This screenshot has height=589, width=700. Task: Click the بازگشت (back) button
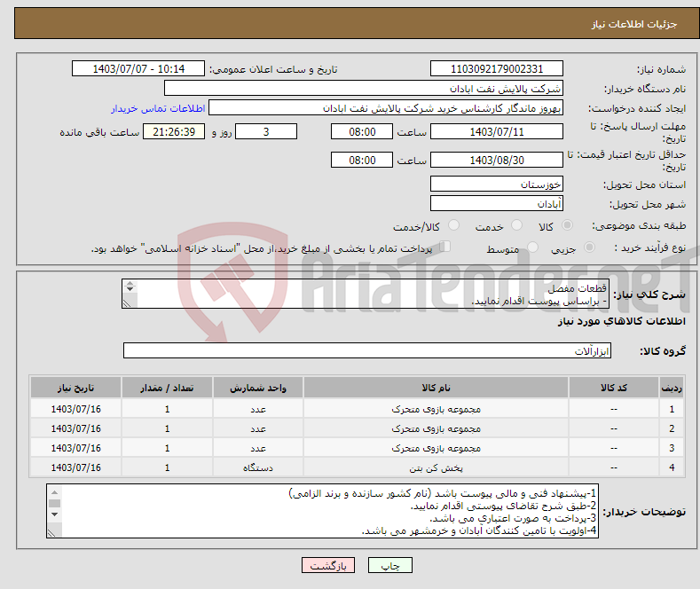coord(328,565)
